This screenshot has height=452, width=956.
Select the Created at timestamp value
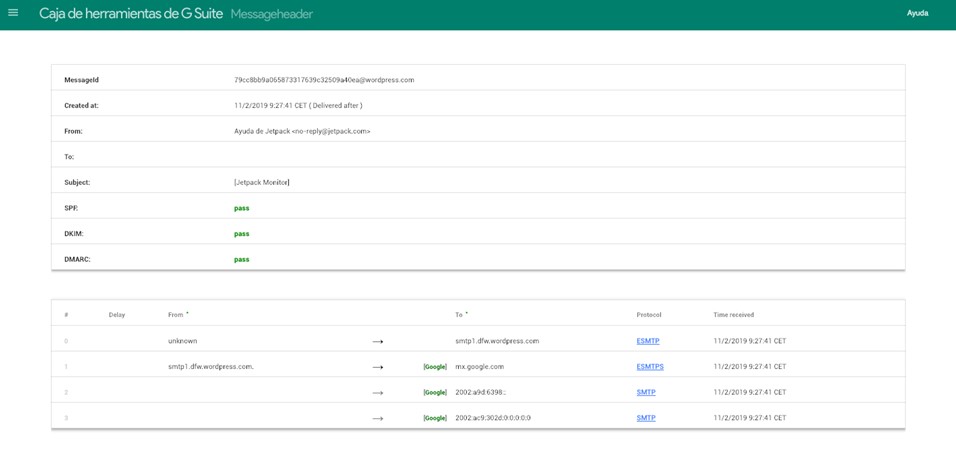[x=298, y=106]
